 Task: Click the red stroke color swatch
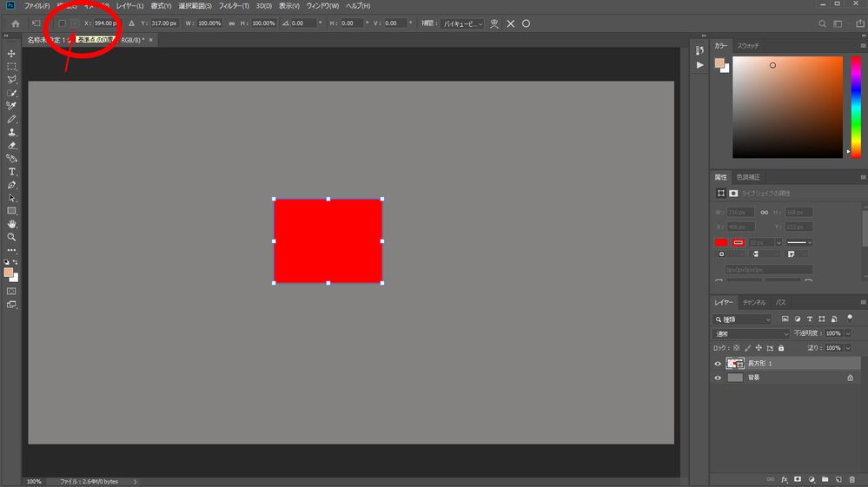click(738, 243)
